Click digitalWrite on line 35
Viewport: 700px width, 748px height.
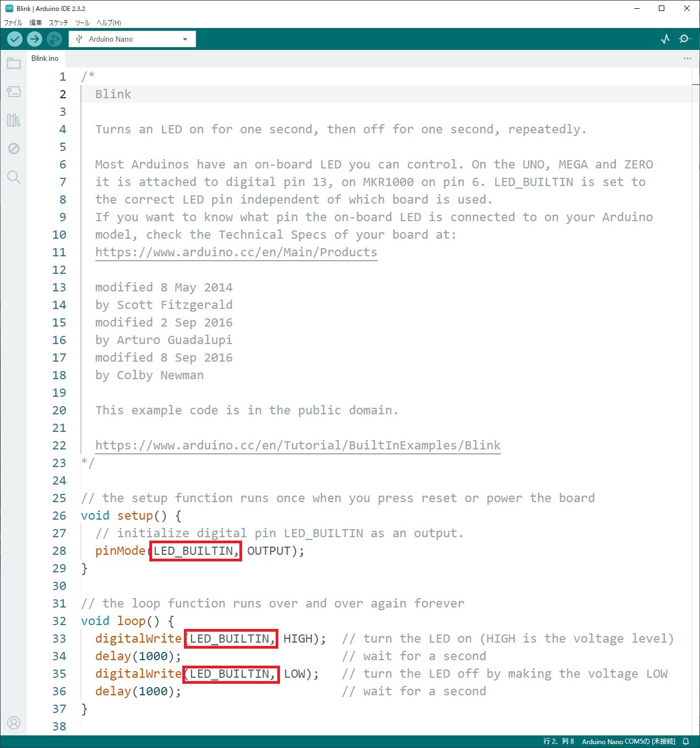(x=138, y=674)
